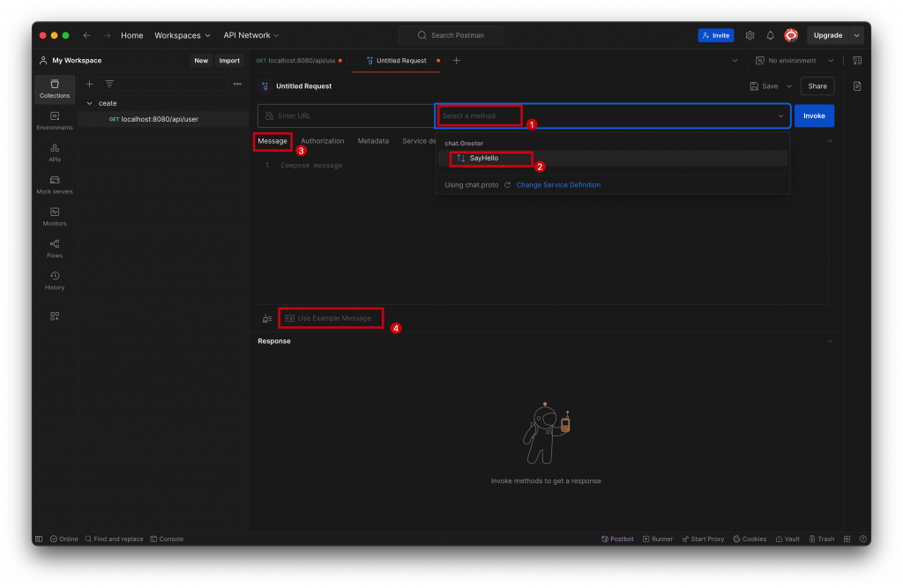The image size is (903, 588).
Task: Expand the API Network dropdown
Action: pos(251,35)
